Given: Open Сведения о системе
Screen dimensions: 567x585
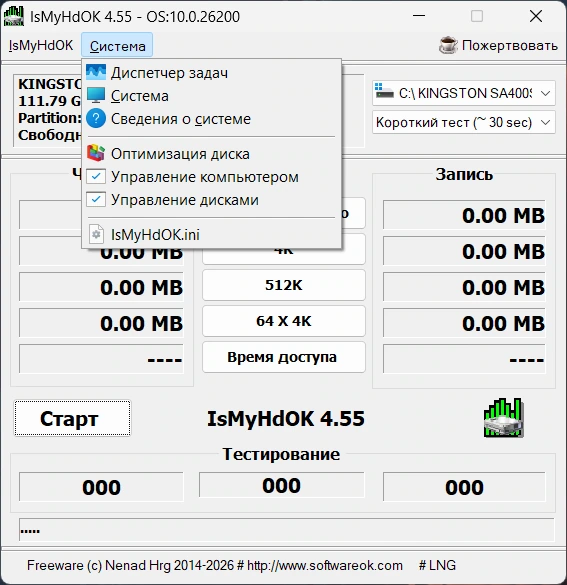Looking at the screenshot, I should 212,119.
